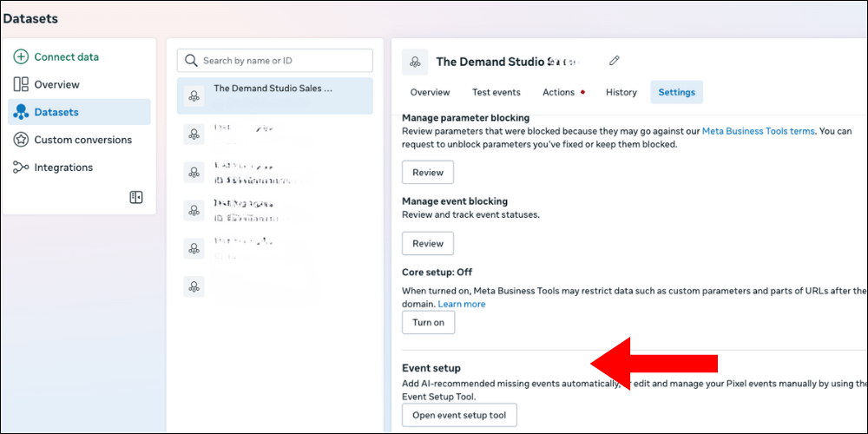Click the Datasets icon in the sidebar
868x434 pixels.
point(21,112)
